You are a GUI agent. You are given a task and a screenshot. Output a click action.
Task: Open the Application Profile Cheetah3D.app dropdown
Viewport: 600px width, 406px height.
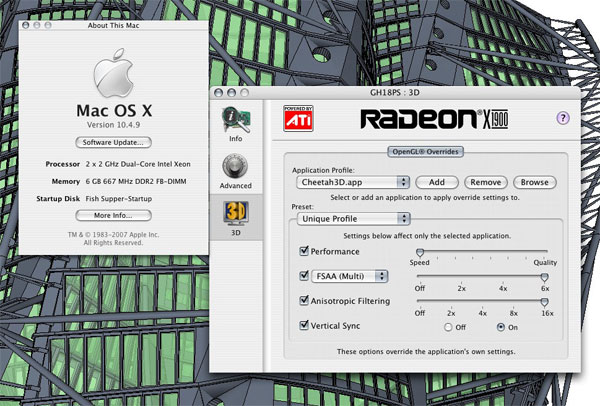(x=353, y=182)
